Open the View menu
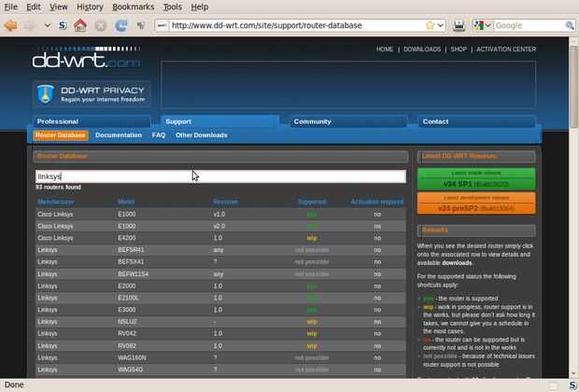This screenshot has height=392, width=579. (58, 7)
